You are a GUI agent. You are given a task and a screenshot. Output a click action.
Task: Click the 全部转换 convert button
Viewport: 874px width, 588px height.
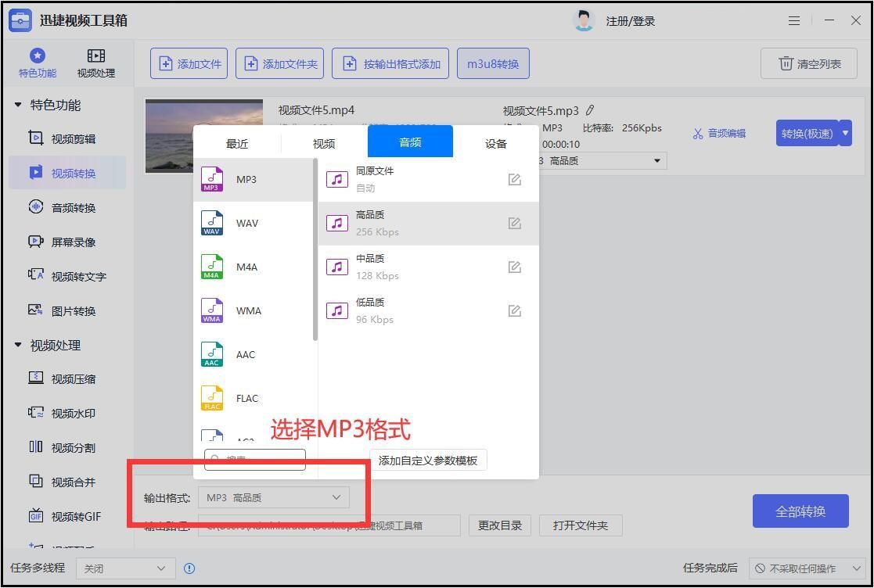(x=800, y=511)
